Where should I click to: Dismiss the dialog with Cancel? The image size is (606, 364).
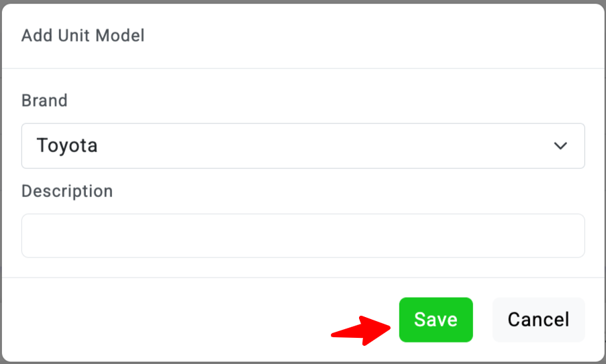point(538,320)
